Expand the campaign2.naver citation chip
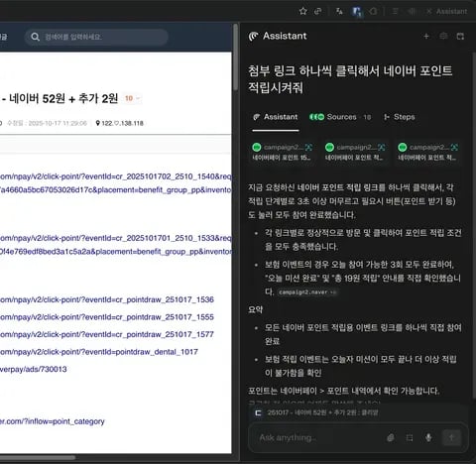476x464 pixels. coord(306,292)
